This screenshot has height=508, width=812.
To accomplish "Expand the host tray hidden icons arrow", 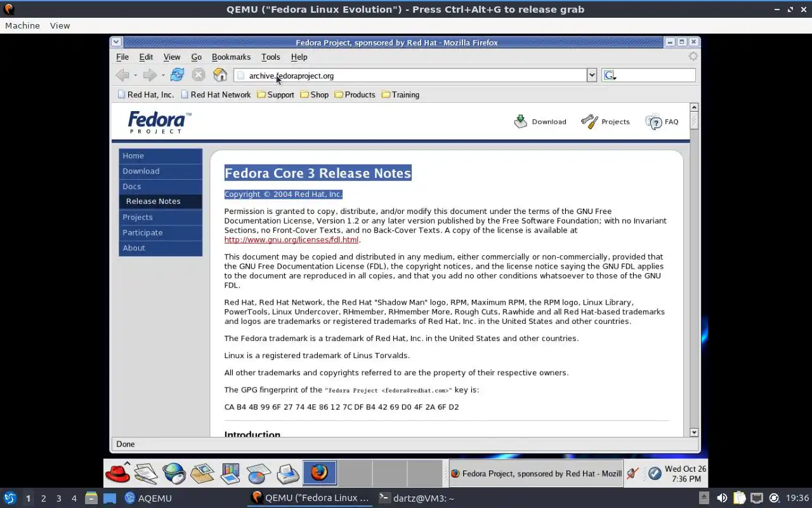I will coord(704,498).
